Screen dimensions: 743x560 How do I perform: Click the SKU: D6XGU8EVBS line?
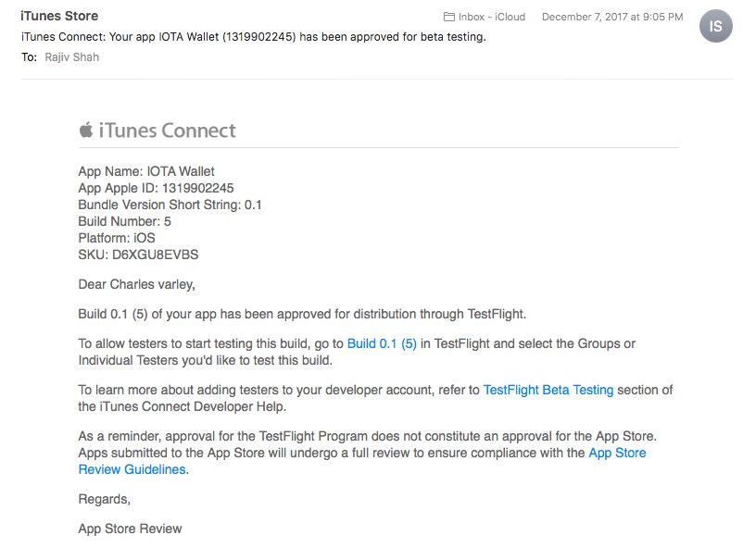coord(138,255)
